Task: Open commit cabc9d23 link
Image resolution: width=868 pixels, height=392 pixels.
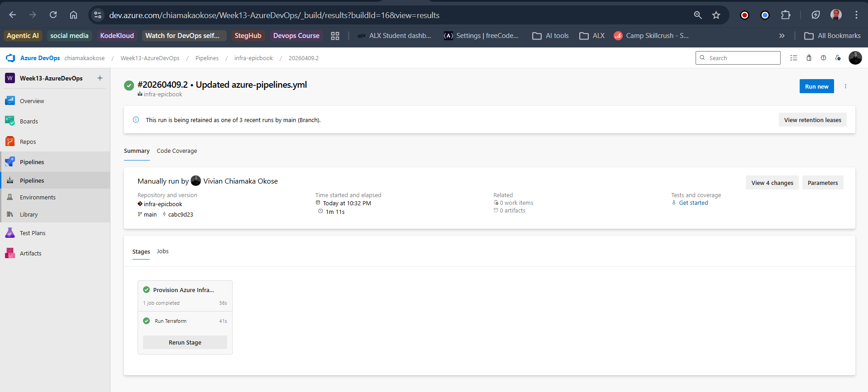Action: [181, 215]
